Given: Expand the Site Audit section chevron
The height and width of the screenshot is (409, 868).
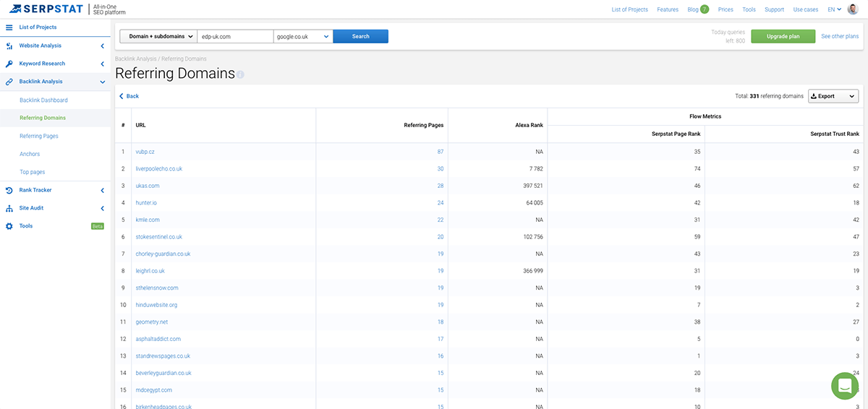Looking at the screenshot, I should (x=103, y=209).
